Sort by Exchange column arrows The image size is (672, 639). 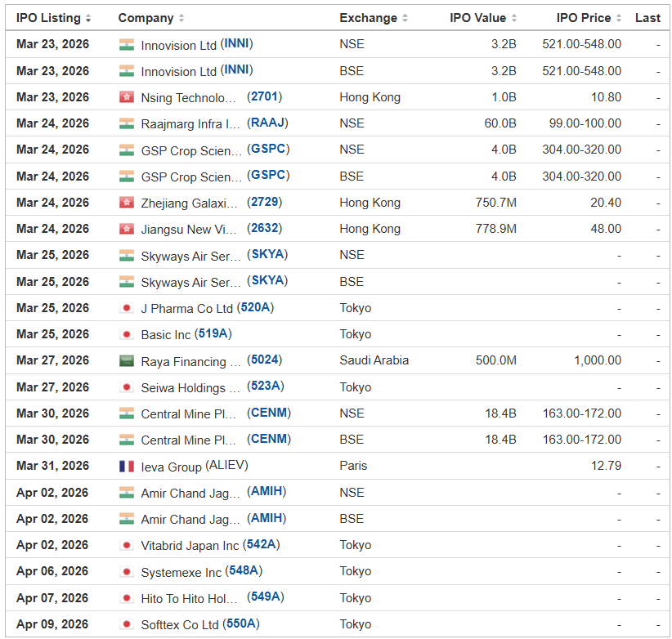pyautogui.click(x=405, y=18)
